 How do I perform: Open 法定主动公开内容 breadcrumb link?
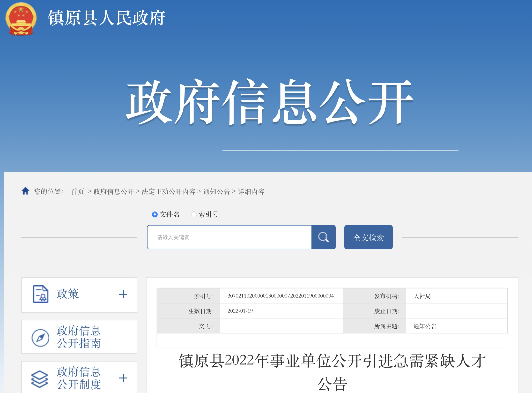(x=169, y=192)
